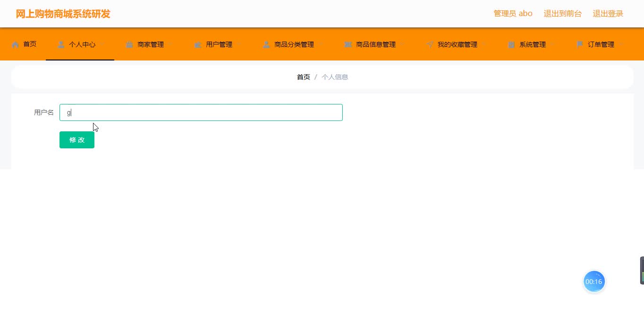Click the 网上购物商城系统研发 site title
644x309 pixels.
[63, 14]
